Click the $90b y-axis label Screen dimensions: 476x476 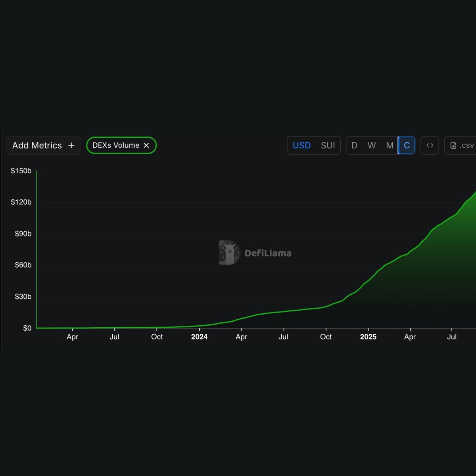point(23,234)
